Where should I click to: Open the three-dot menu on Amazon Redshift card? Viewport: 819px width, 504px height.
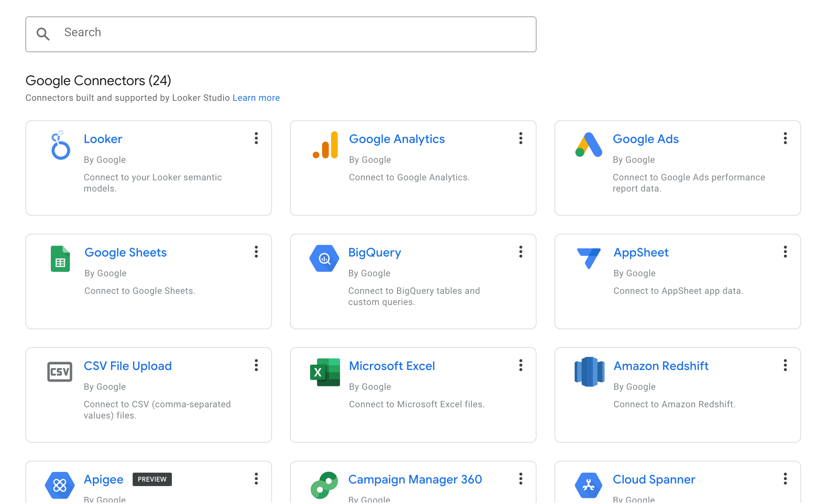pos(785,365)
